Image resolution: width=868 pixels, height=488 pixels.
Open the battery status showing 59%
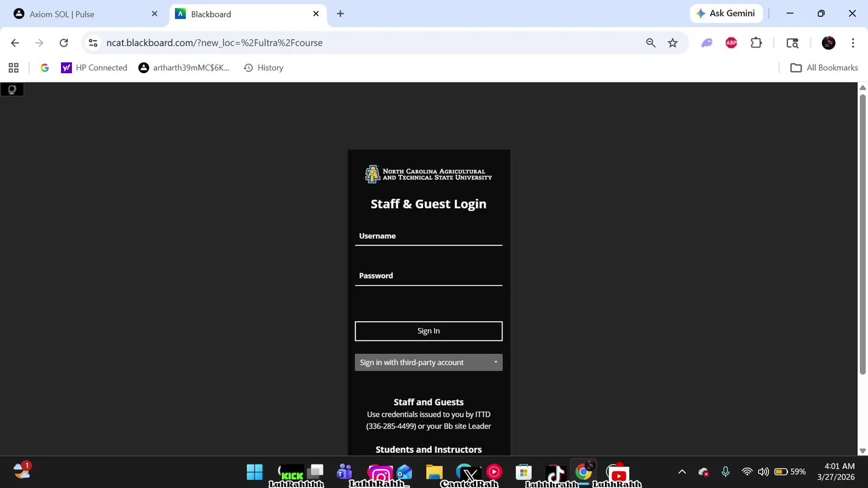(x=790, y=472)
